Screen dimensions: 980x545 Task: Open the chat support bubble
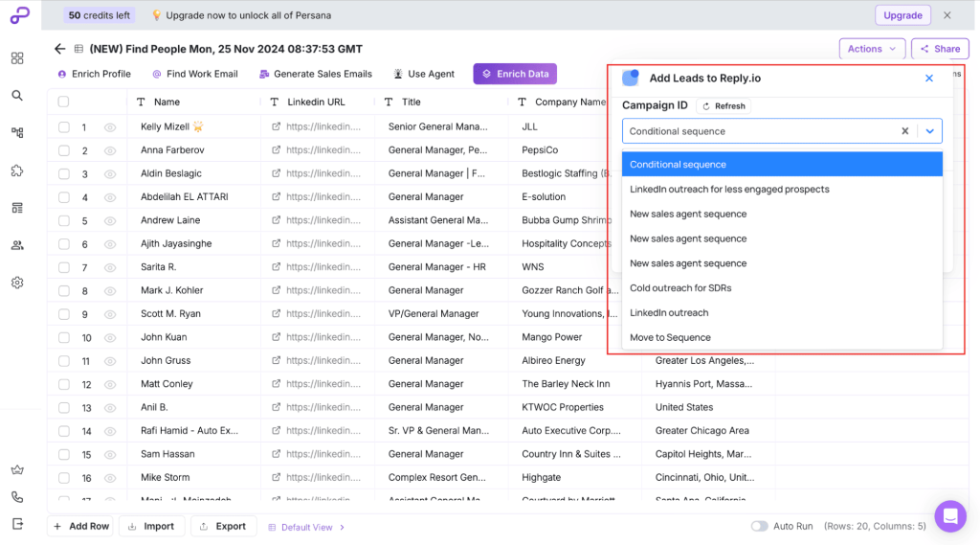pos(950,516)
